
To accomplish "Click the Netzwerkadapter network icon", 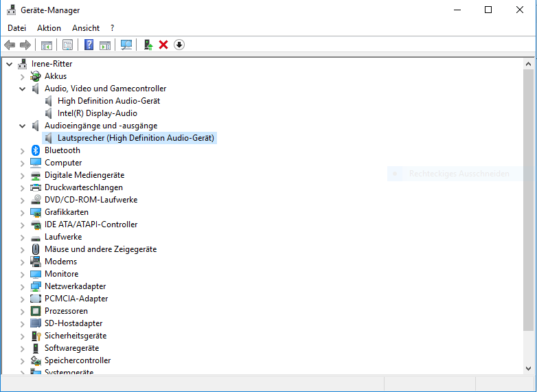I will coord(36,286).
